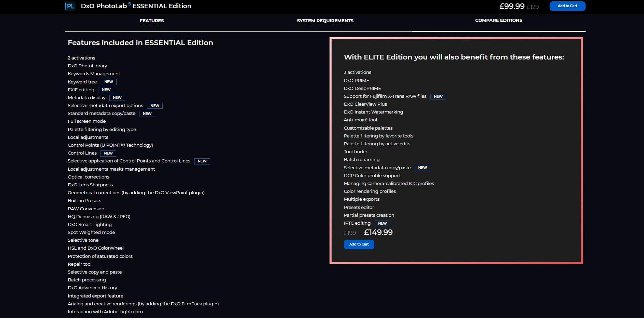Click the PL PhotoLab logo icon
644x318 pixels.
(70, 6)
